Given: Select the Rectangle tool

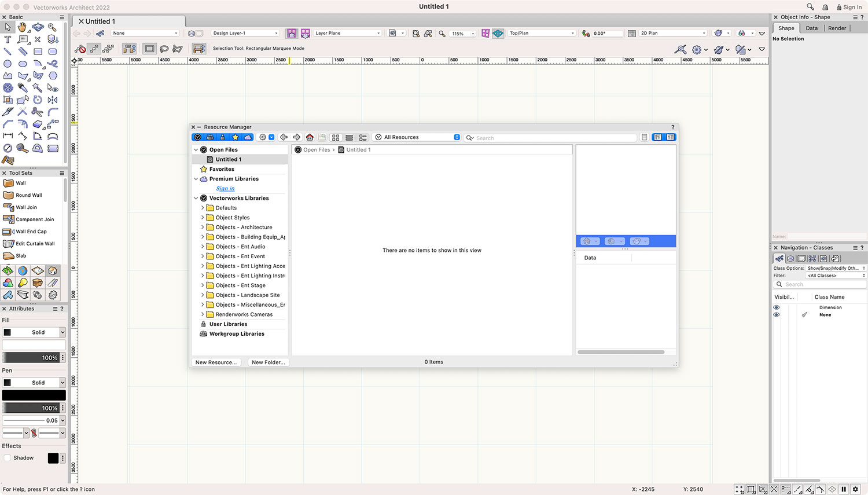Looking at the screenshot, I should point(36,51).
